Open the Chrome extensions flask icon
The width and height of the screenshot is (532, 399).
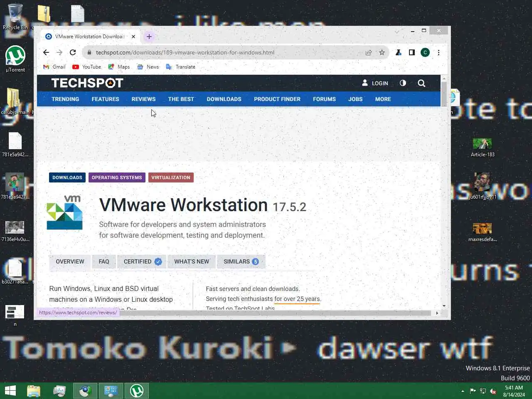coord(398,52)
